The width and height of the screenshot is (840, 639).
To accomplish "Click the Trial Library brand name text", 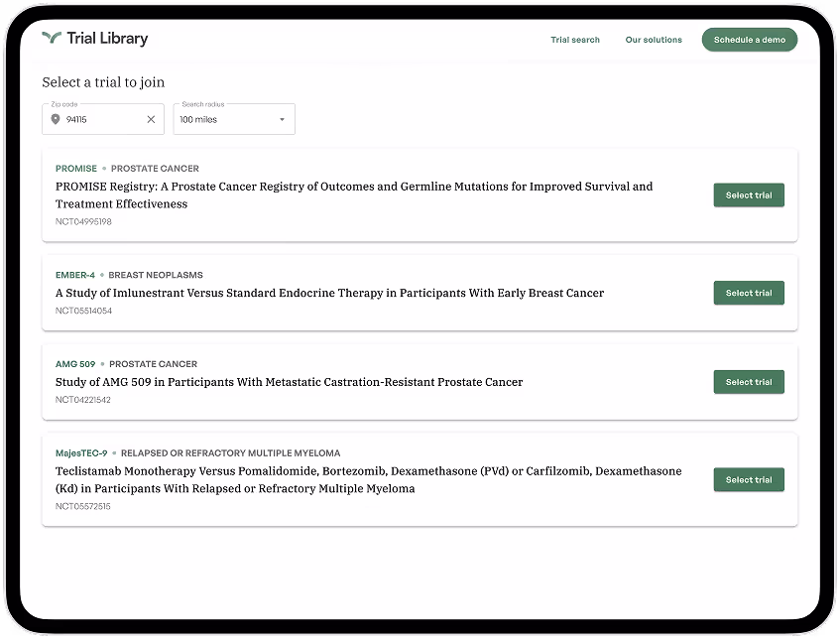I will [107, 39].
